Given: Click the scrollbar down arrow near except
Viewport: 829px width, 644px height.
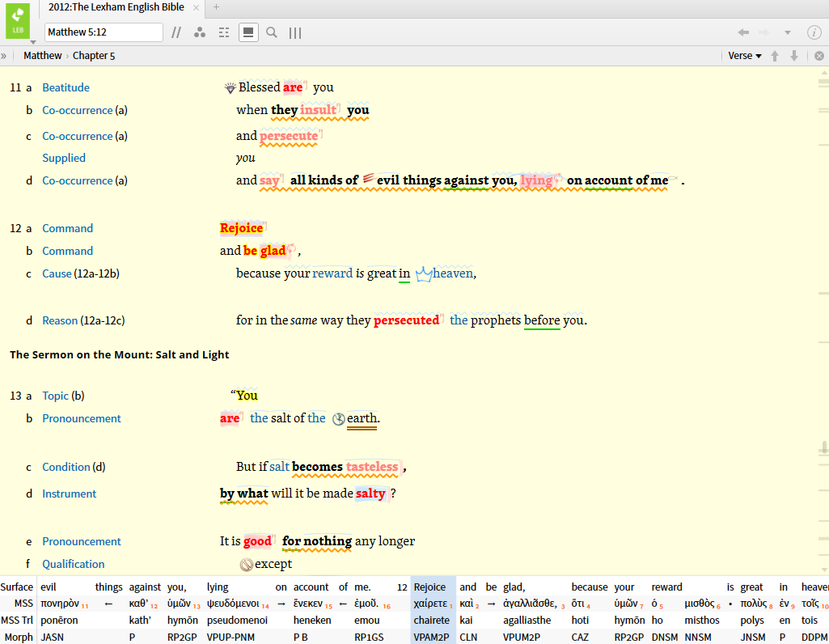Looking at the screenshot, I should click(x=823, y=570).
